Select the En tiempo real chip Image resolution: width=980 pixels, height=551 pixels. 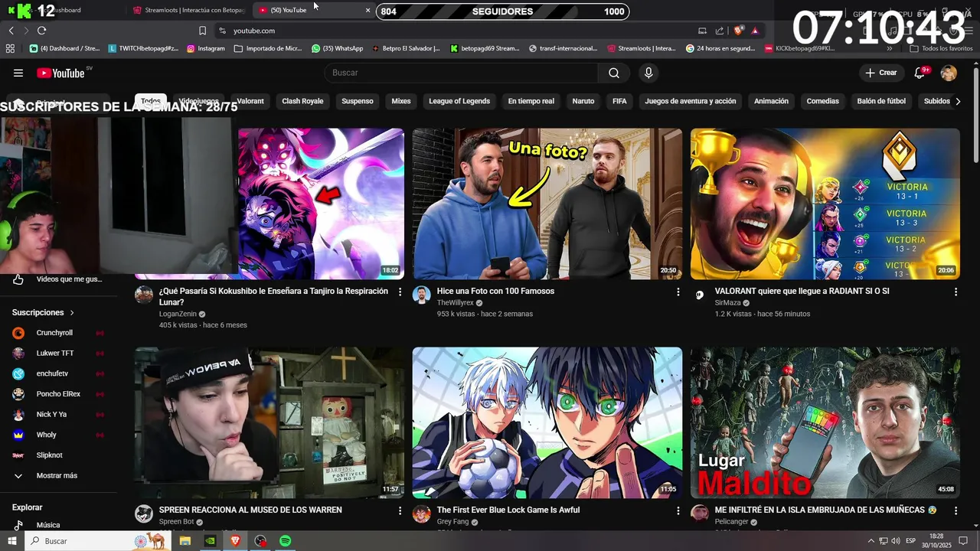[x=531, y=101]
